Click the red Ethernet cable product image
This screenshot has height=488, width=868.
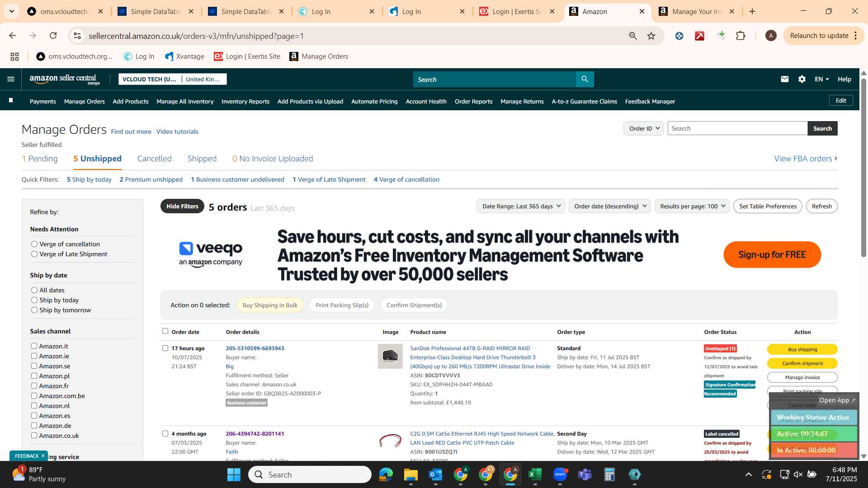point(390,441)
